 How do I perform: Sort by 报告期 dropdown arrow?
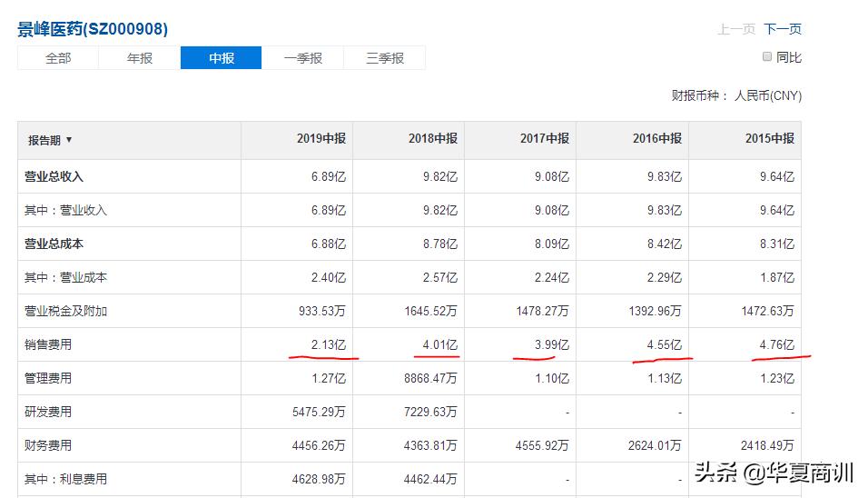pyautogui.click(x=69, y=140)
